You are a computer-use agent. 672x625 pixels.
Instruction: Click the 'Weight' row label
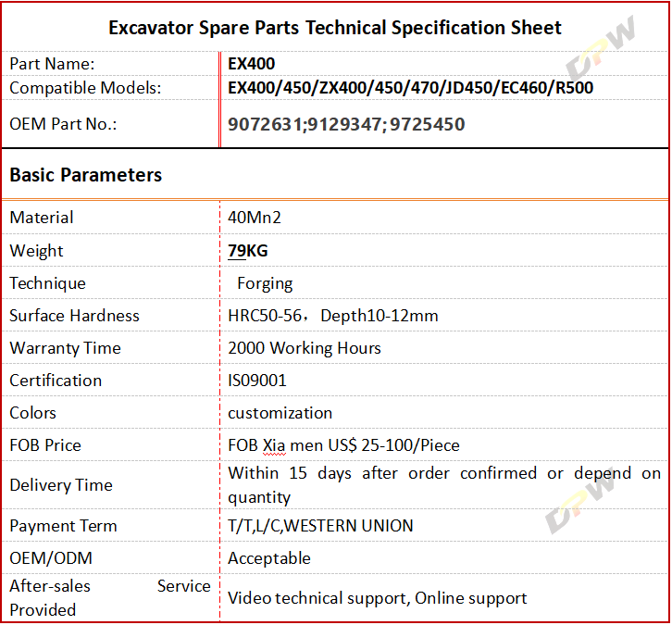tap(36, 251)
